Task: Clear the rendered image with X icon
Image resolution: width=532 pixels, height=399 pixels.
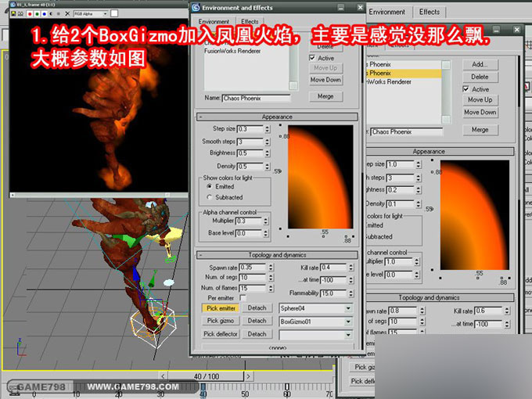Action: (x=67, y=13)
